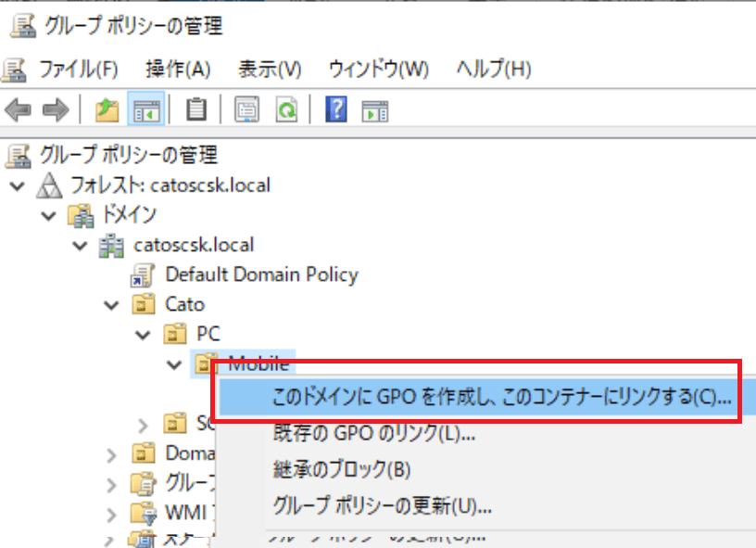Screen dimensions: 756x548
Task: Collapse the Cato OU chevron
Action: point(112,304)
